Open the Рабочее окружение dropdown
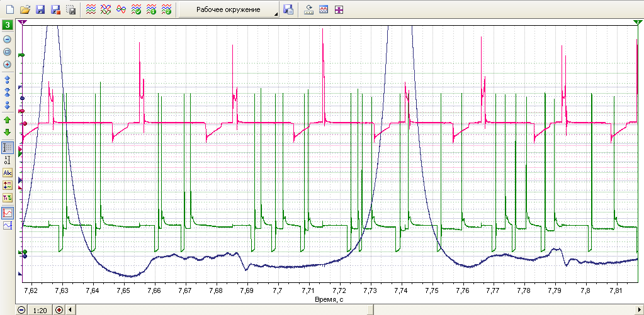Image resolution: width=644 pixels, height=315 pixels. 229,10
